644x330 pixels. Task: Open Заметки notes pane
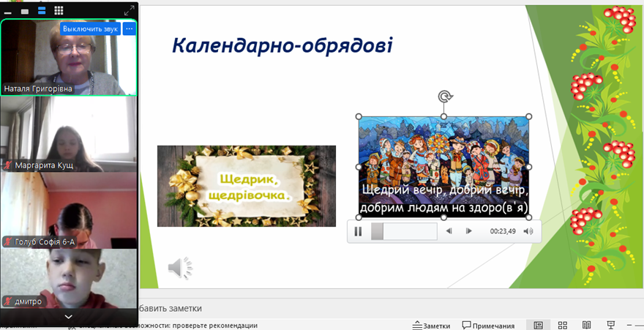[431, 326]
